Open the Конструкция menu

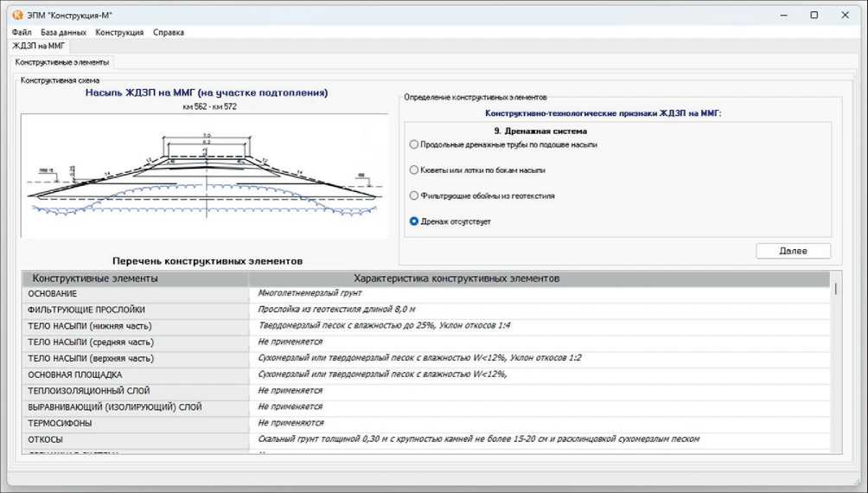click(119, 32)
